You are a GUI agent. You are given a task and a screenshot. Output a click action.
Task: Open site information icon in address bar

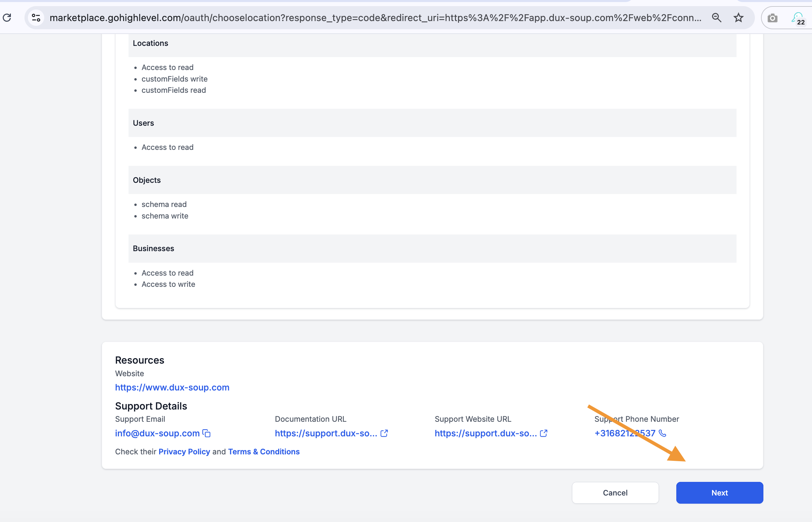point(36,18)
